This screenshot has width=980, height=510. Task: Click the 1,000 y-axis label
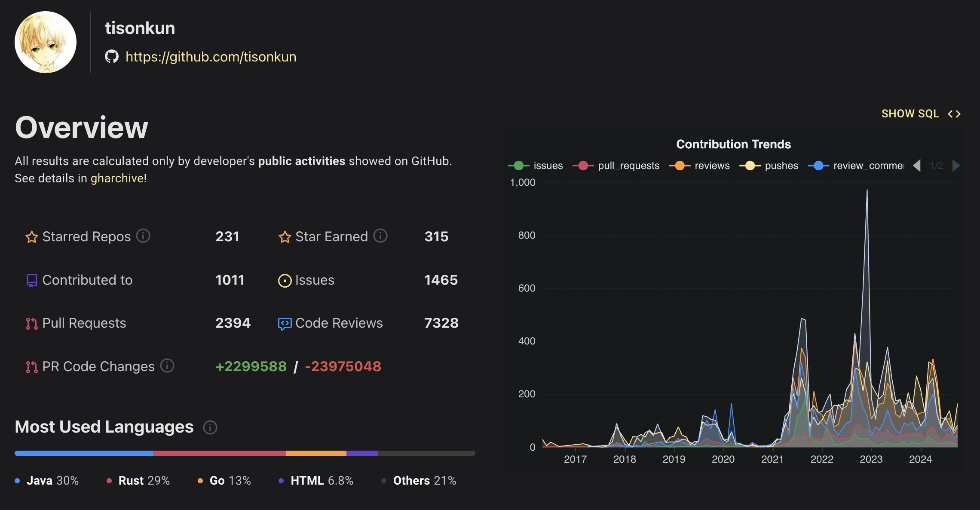(523, 182)
